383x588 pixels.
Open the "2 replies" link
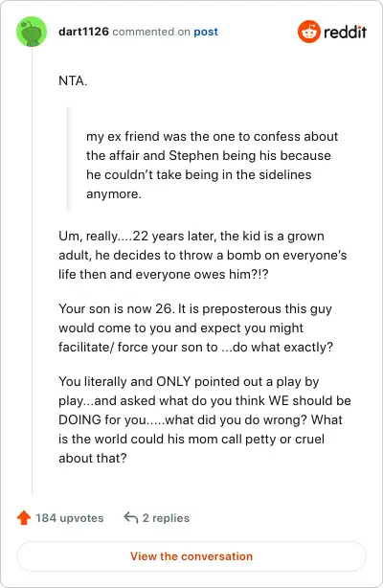(x=166, y=518)
